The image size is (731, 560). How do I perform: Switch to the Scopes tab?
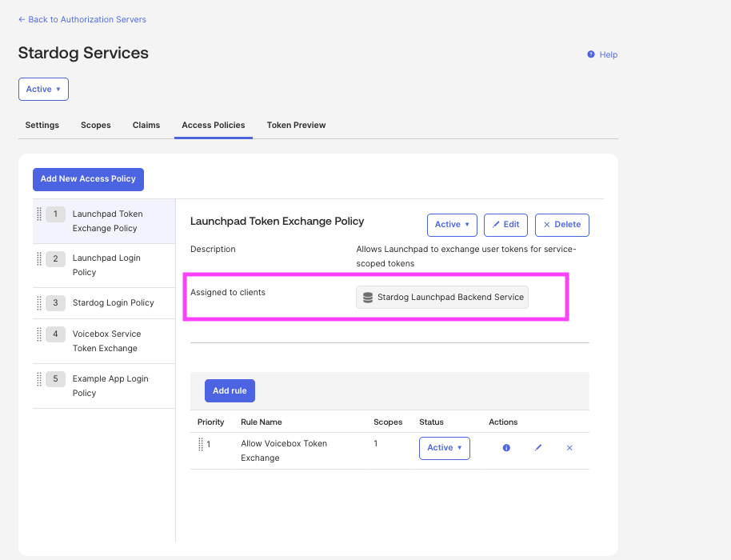[x=95, y=125]
